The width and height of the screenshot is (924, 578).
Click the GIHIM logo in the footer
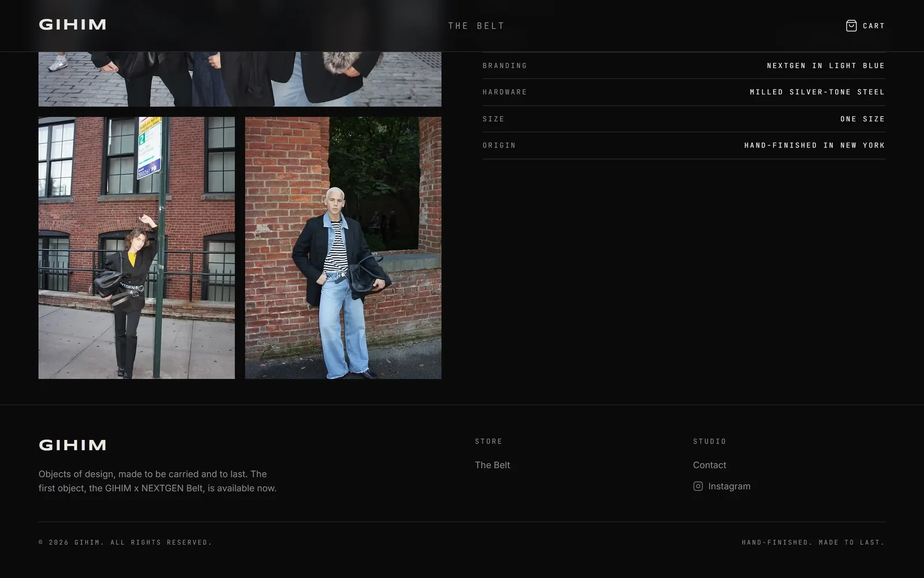click(x=72, y=445)
